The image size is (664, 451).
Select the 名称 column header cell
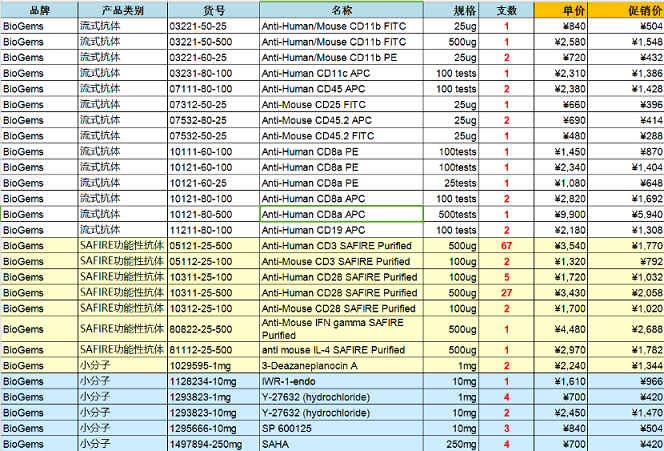click(x=341, y=10)
